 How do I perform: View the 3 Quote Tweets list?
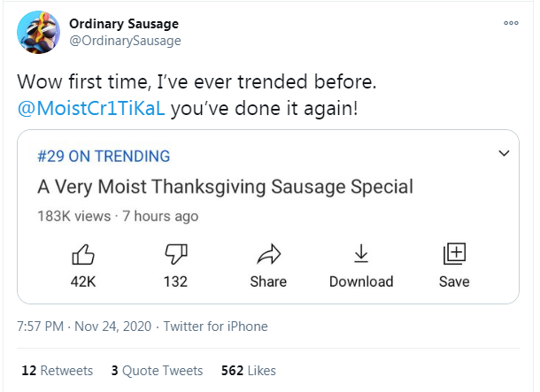click(157, 371)
